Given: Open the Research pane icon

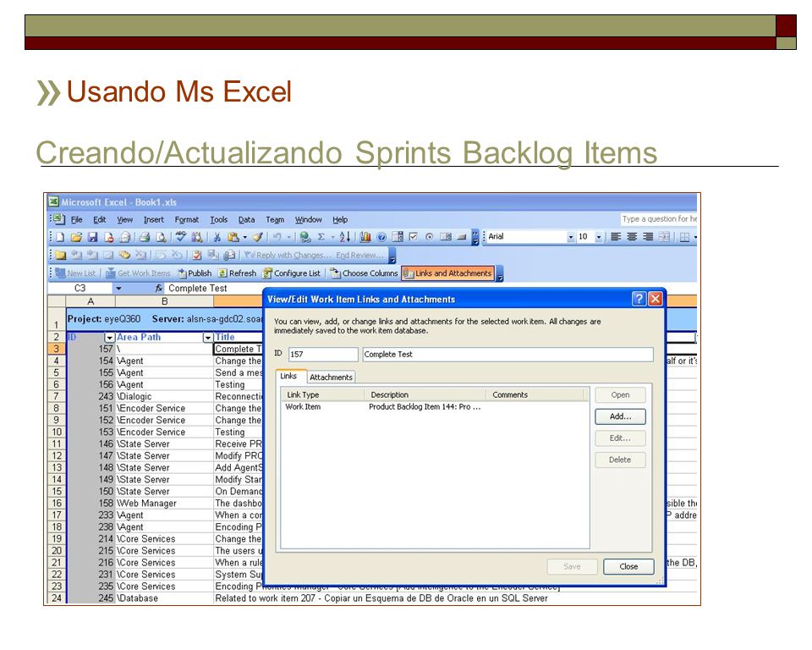Looking at the screenshot, I should (x=197, y=237).
